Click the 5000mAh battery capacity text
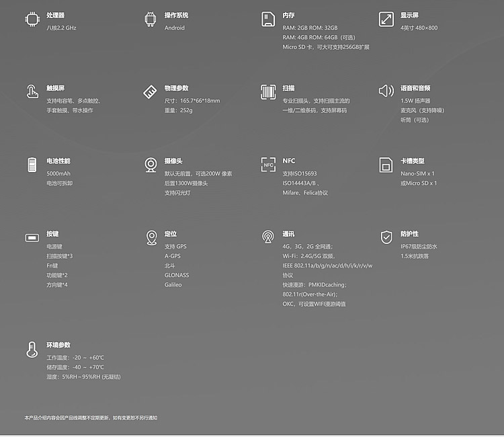504x437 pixels. click(x=58, y=173)
